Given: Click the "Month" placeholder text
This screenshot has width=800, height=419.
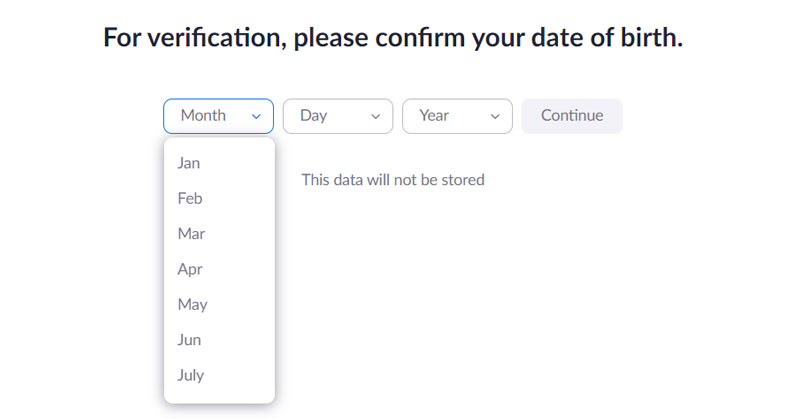Looking at the screenshot, I should (203, 116).
